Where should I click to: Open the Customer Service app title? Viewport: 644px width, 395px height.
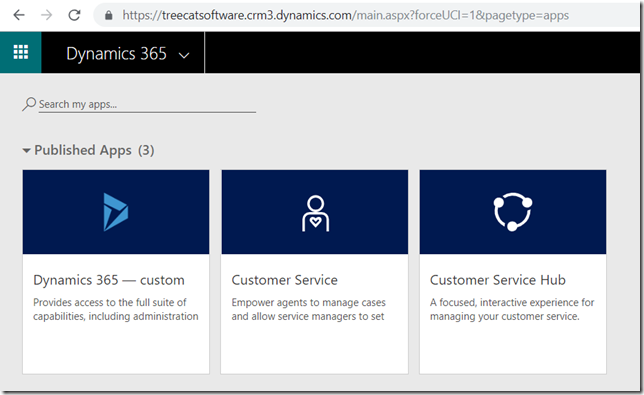(285, 280)
